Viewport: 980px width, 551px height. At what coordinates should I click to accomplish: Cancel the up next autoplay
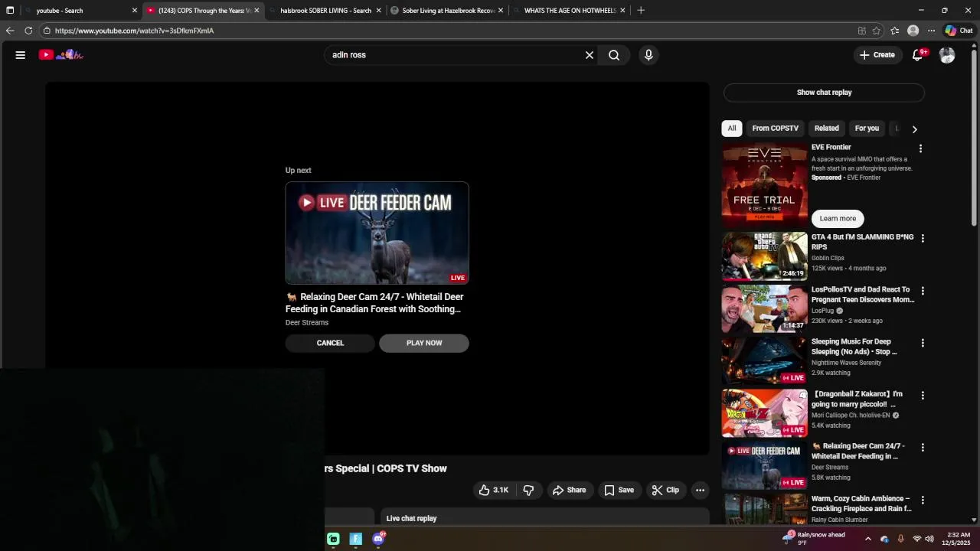[x=331, y=343]
